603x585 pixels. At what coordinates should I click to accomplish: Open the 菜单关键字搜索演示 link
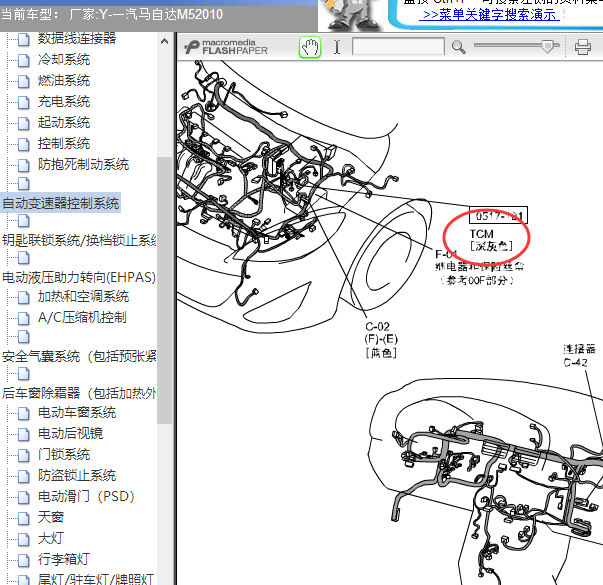click(489, 15)
